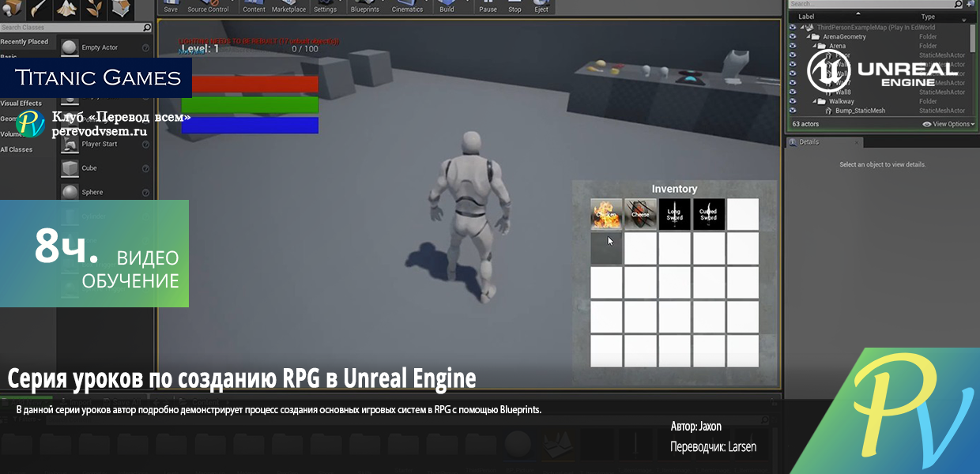This screenshot has width=980, height=474.
Task: Collapse the ArenaGeometry folder arrow
Action: [x=808, y=37]
